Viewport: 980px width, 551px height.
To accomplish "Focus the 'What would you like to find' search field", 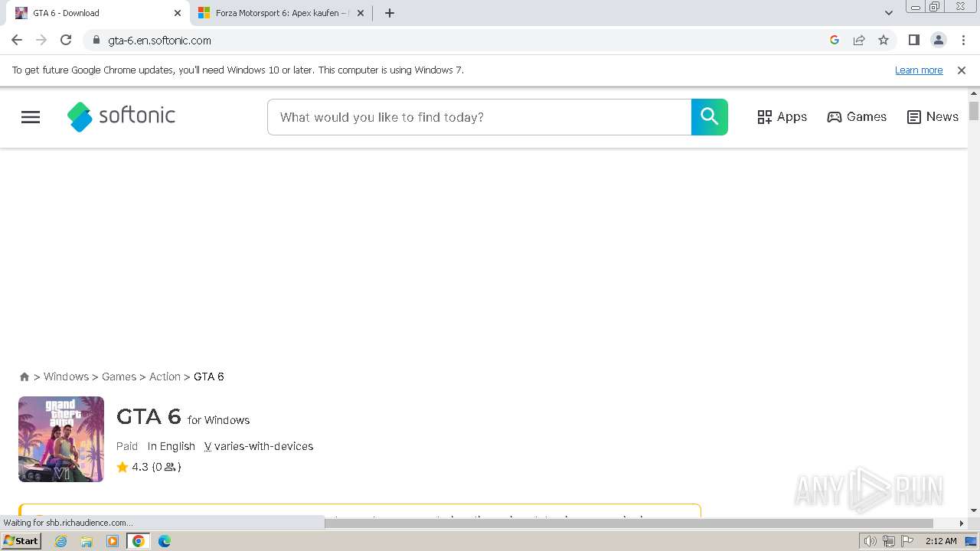I will tap(479, 117).
